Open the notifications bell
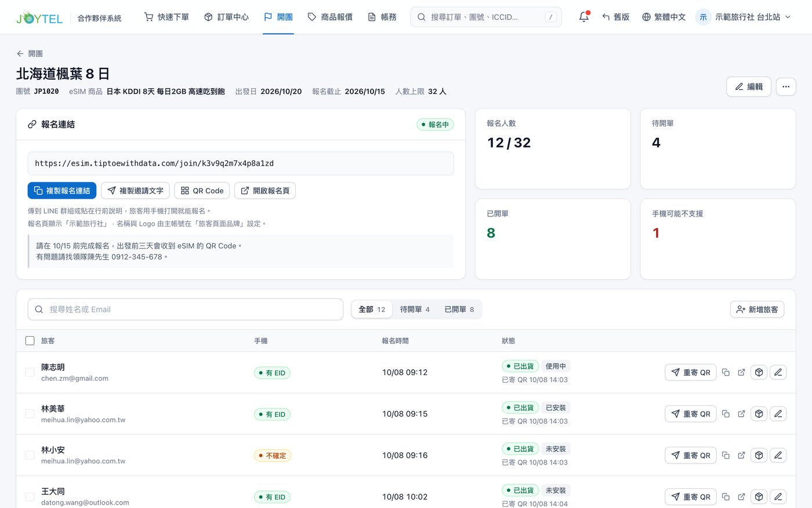This screenshot has width=812, height=508. point(584,17)
